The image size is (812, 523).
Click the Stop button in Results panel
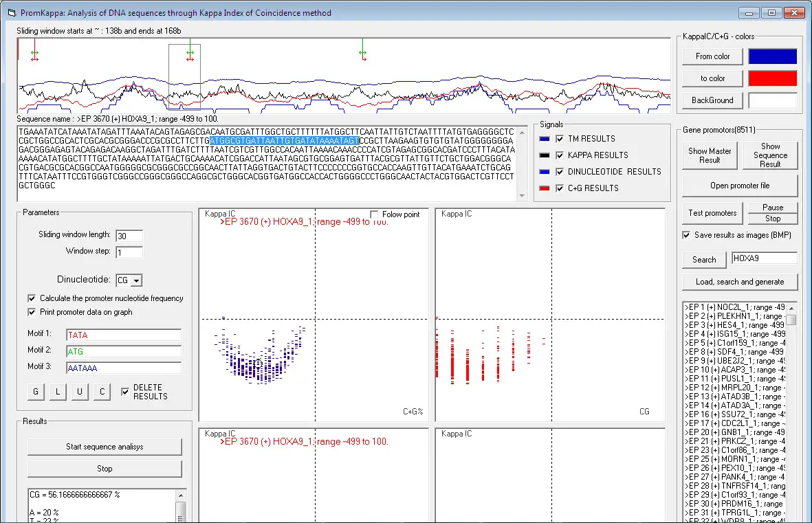coord(105,469)
